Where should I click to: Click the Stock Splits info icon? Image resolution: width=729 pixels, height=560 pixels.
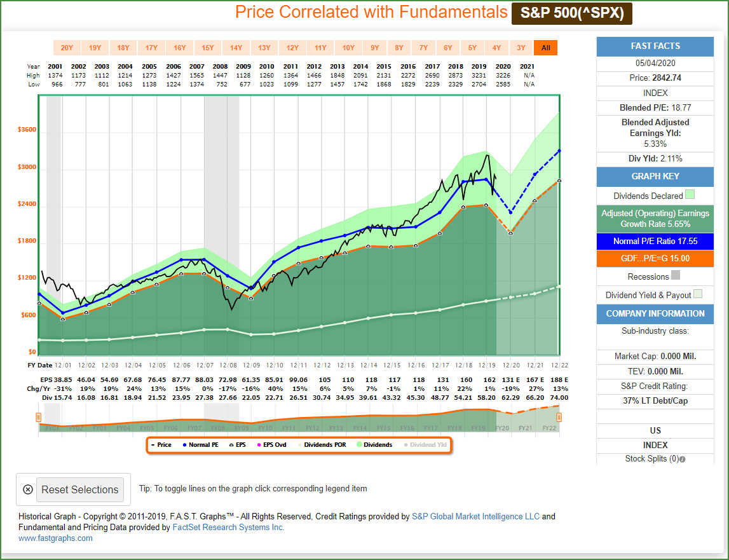point(682,459)
